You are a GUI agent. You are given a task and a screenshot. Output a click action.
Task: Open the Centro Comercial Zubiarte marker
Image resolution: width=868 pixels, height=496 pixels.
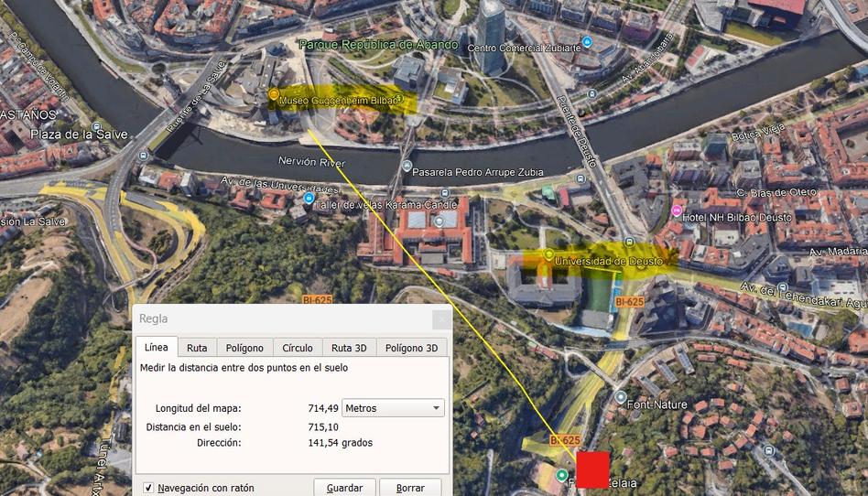click(586, 42)
